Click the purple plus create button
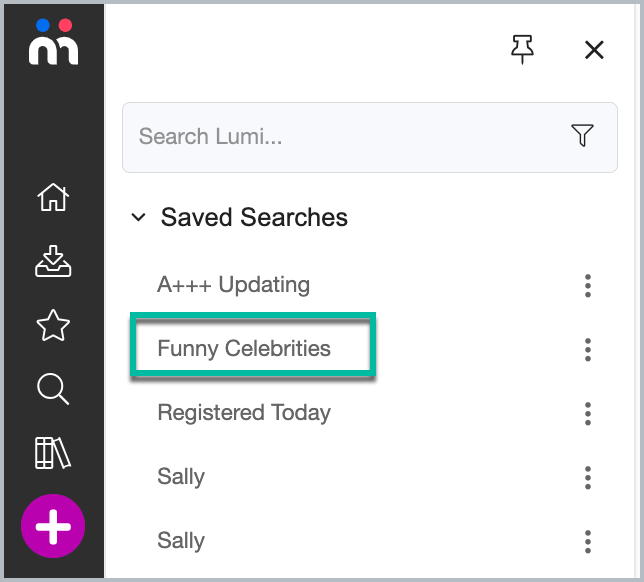 tap(53, 526)
